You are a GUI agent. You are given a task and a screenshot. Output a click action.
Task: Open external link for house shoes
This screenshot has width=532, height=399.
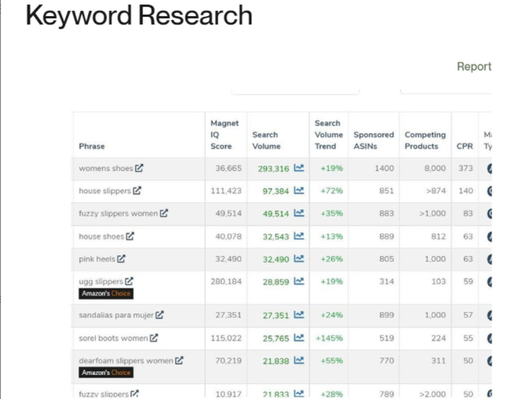130,236
